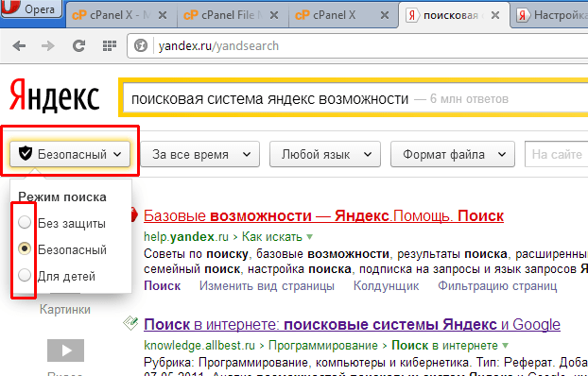Click the Opera logo icon
The width and height of the screenshot is (588, 376).
(x=10, y=8)
